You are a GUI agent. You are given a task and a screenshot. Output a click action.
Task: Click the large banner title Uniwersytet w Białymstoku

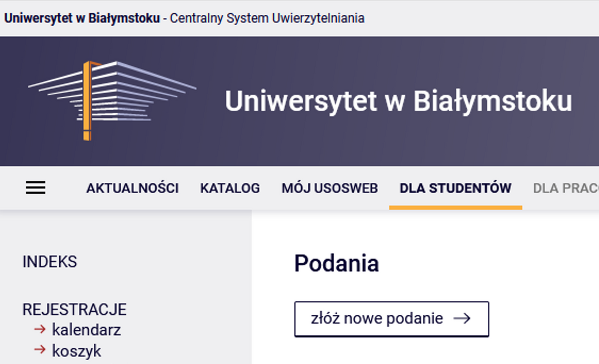[398, 101]
